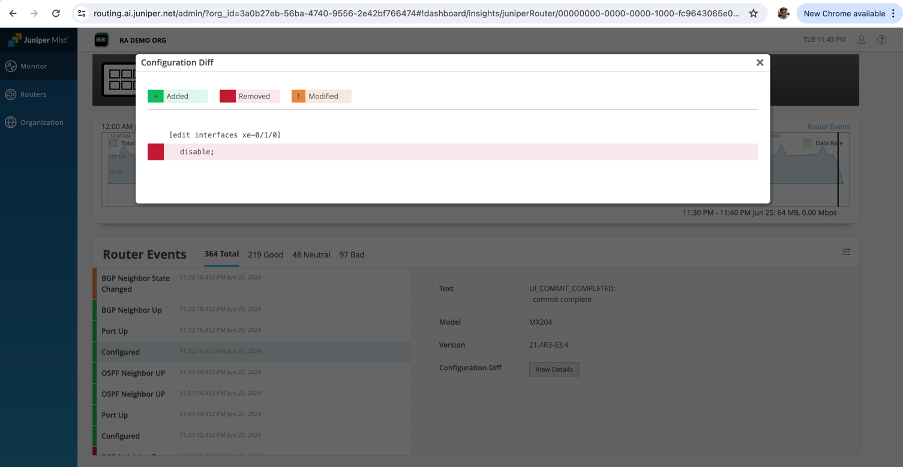The width and height of the screenshot is (904, 468).
Task: Click '[edit interfaces xe-0/1/0]' text
Action: [225, 135]
